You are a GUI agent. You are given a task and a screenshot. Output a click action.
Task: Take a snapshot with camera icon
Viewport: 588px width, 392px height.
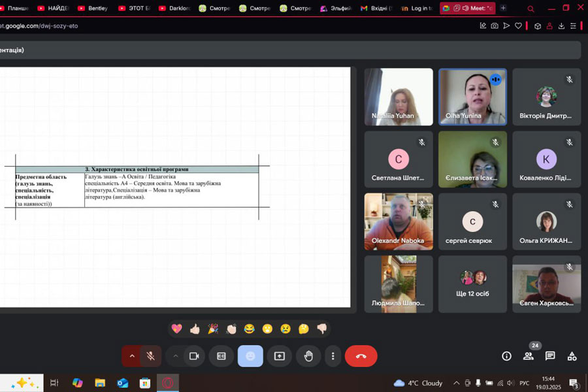point(495,26)
